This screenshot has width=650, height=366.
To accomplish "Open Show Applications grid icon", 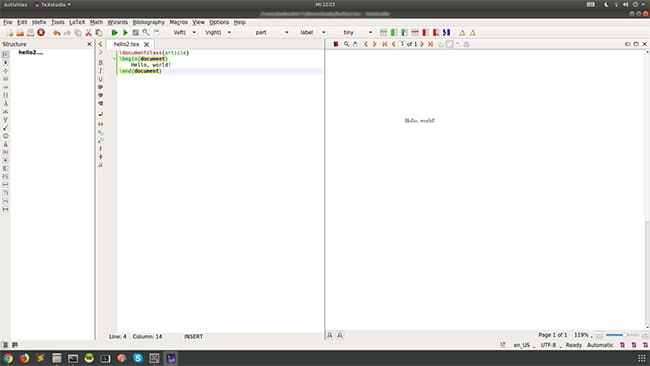I will (642, 358).
